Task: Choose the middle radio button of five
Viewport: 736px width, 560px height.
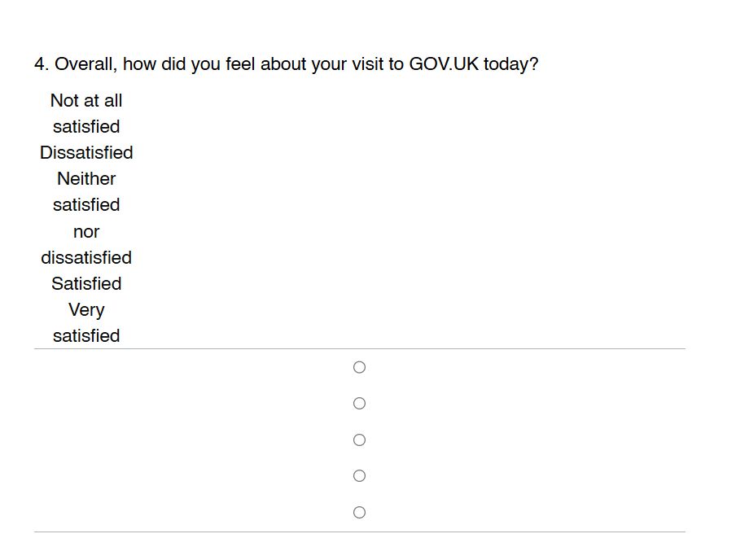Action: point(359,440)
